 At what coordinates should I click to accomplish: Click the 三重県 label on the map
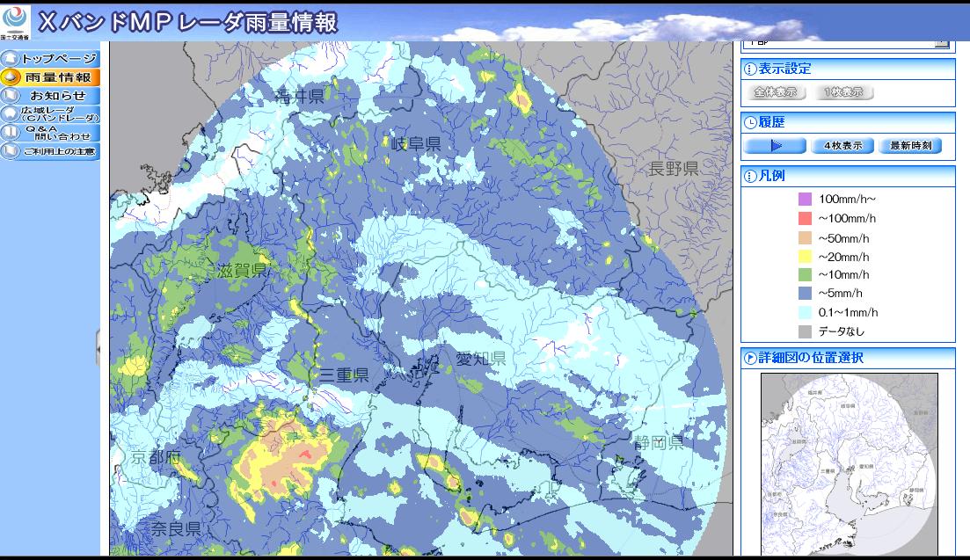(x=344, y=374)
